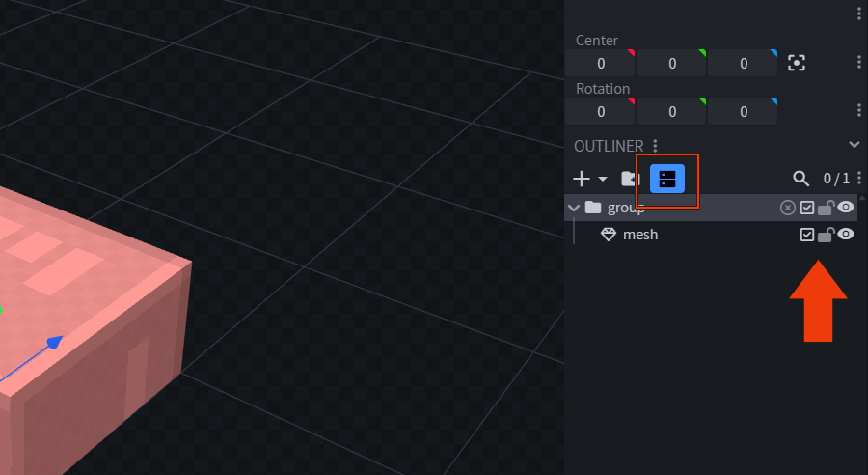Image resolution: width=868 pixels, height=475 pixels.
Task: Click the plus add element icon
Action: click(582, 179)
